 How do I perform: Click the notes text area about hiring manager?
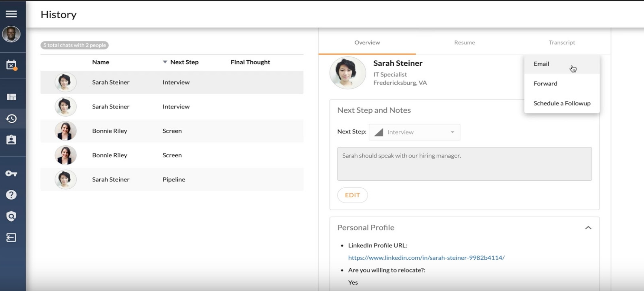pos(464,164)
